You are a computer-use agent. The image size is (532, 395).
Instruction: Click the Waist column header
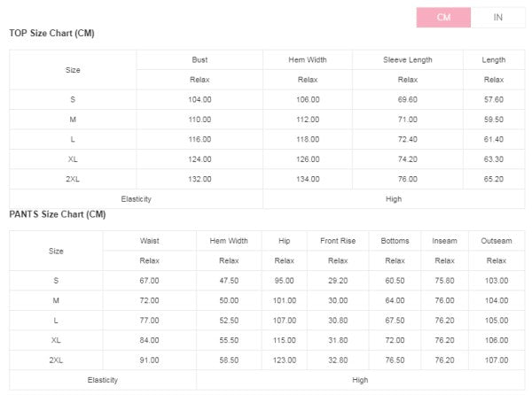[149, 241]
